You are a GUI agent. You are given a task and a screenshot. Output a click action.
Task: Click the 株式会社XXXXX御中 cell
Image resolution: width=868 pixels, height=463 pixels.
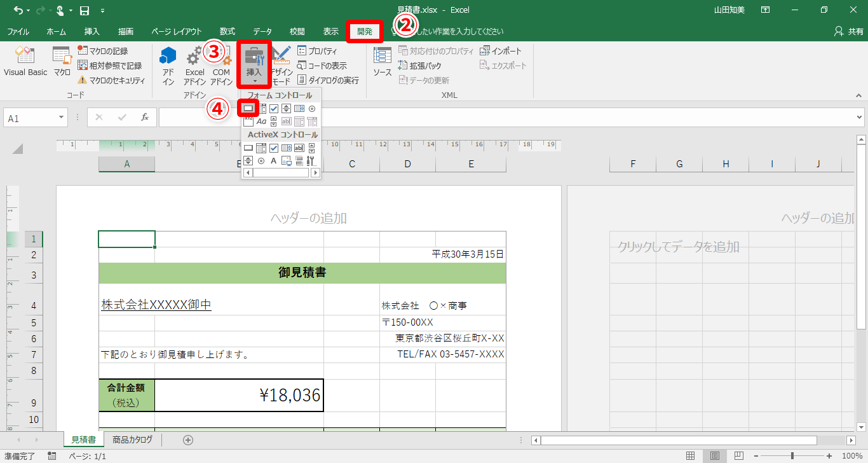pyautogui.click(x=156, y=305)
